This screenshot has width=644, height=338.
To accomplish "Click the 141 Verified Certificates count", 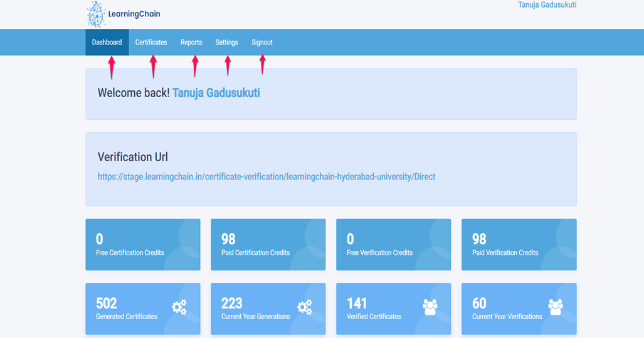I will pyautogui.click(x=357, y=304).
